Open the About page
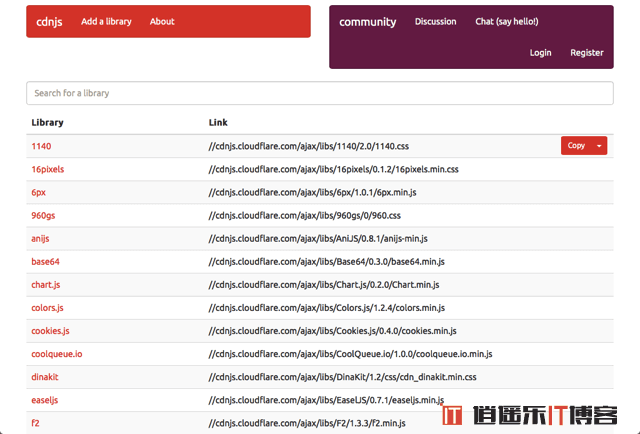 click(x=162, y=22)
